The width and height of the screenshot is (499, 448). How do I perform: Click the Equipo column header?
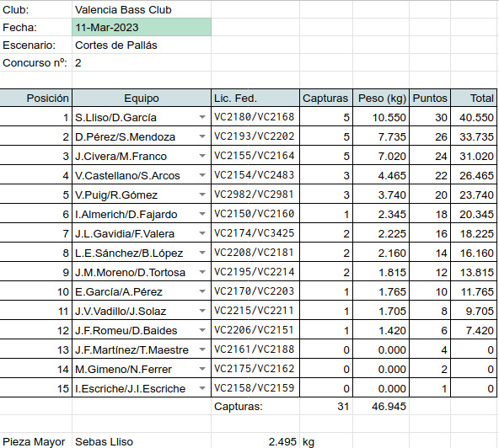(x=142, y=98)
